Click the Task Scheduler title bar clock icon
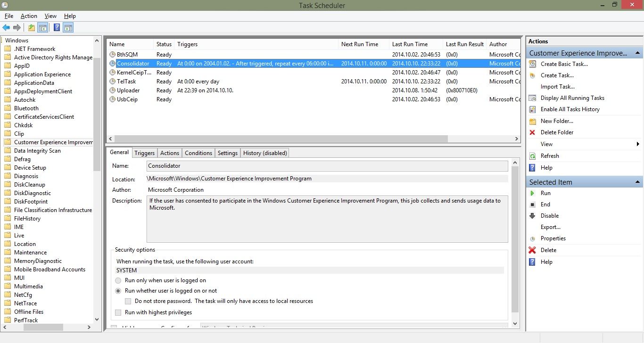Image resolution: width=644 pixels, height=343 pixels. [5, 5]
